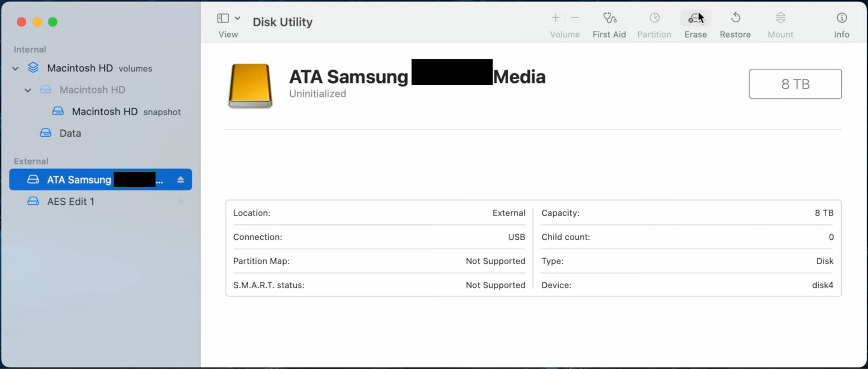Open the sidebar View options icon
868x369 pixels.
[223, 18]
